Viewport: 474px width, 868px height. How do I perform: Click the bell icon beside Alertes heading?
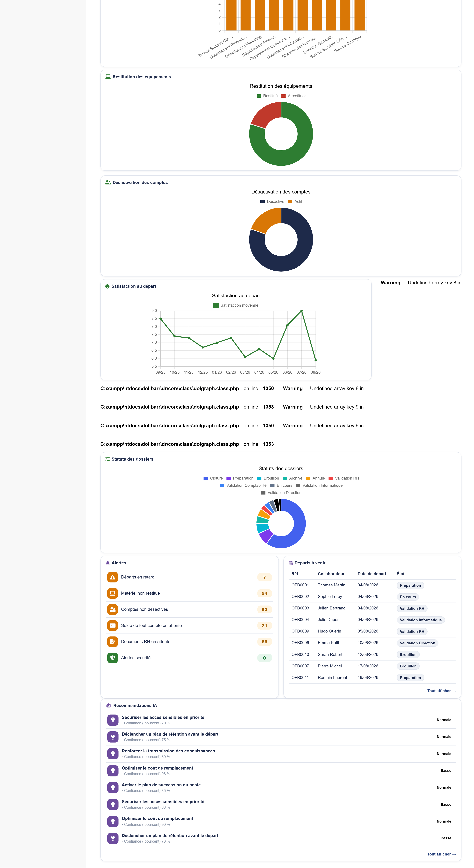(108, 563)
